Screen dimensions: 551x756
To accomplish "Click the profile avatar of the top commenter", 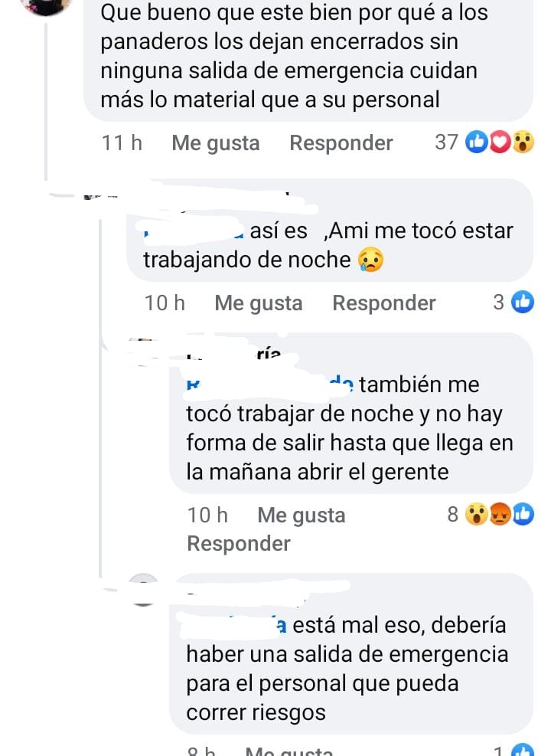I will [x=47, y=5].
